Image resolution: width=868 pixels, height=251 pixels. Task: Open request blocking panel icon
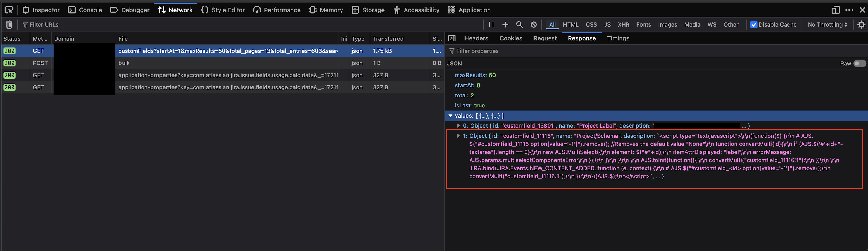533,25
